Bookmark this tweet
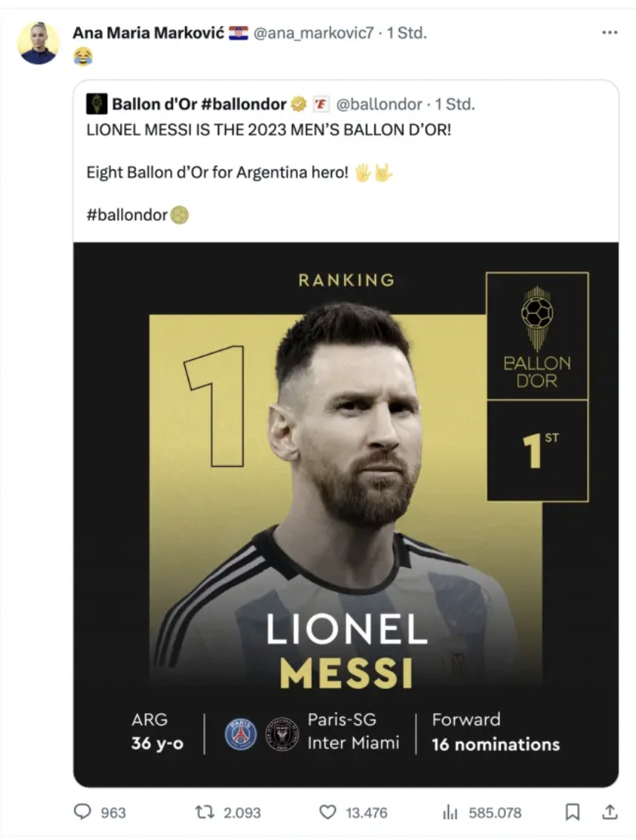The width and height of the screenshot is (636, 840). click(572, 812)
